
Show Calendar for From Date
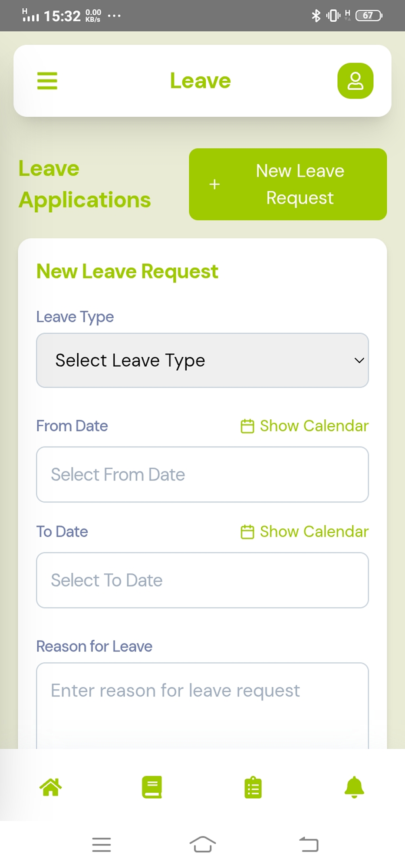coord(314,426)
